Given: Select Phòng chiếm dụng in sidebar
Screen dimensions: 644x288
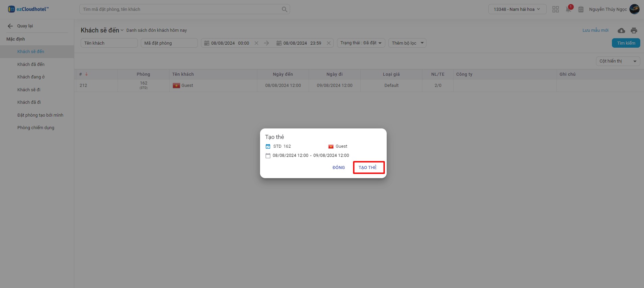Looking at the screenshot, I should point(36,128).
